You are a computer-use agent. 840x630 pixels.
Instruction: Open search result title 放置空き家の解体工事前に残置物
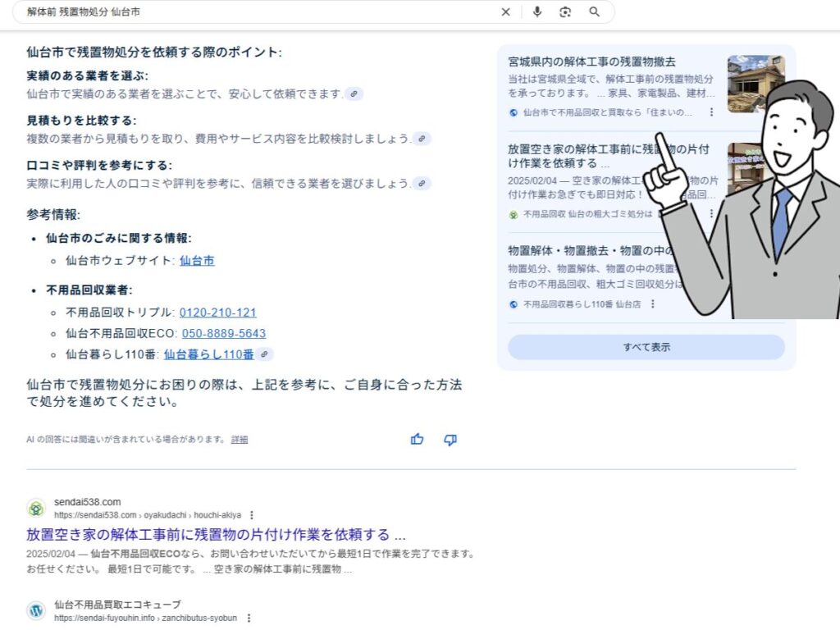(216, 535)
